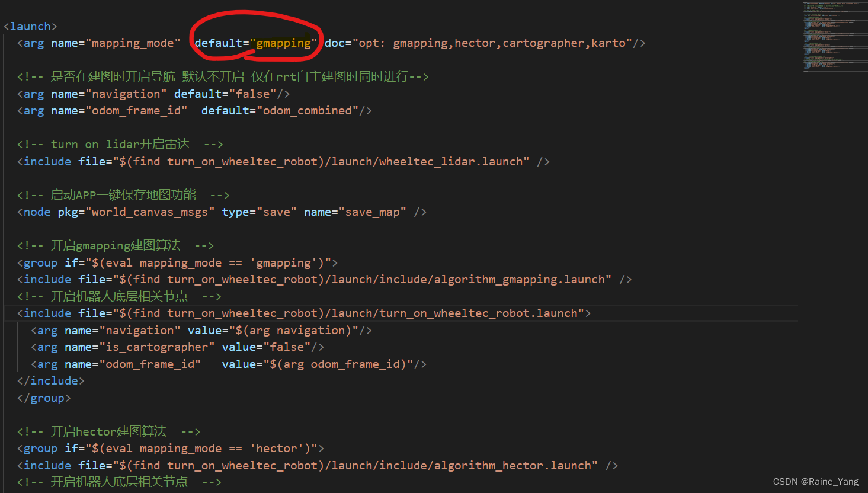868x493 pixels.
Task: Click the closing </group> tag
Action: point(44,398)
